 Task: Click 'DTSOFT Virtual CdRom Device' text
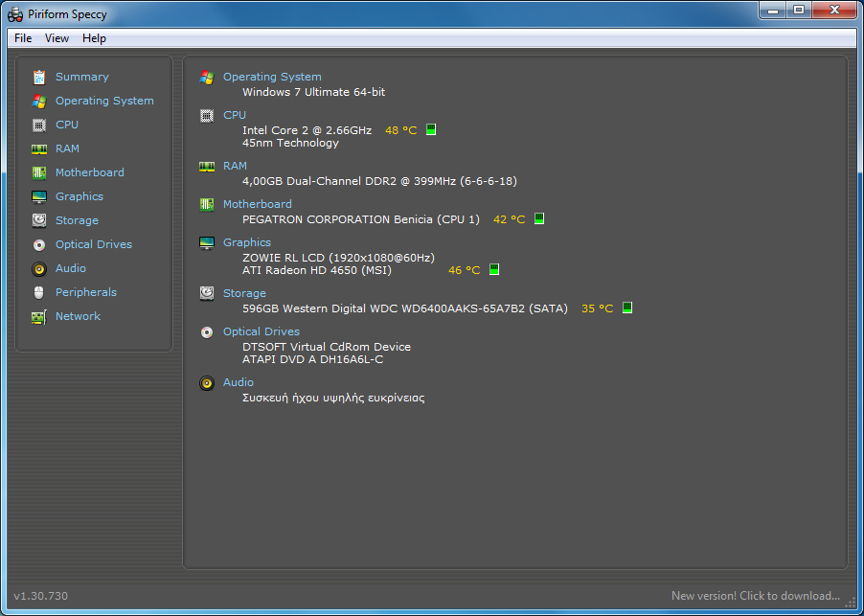(327, 347)
